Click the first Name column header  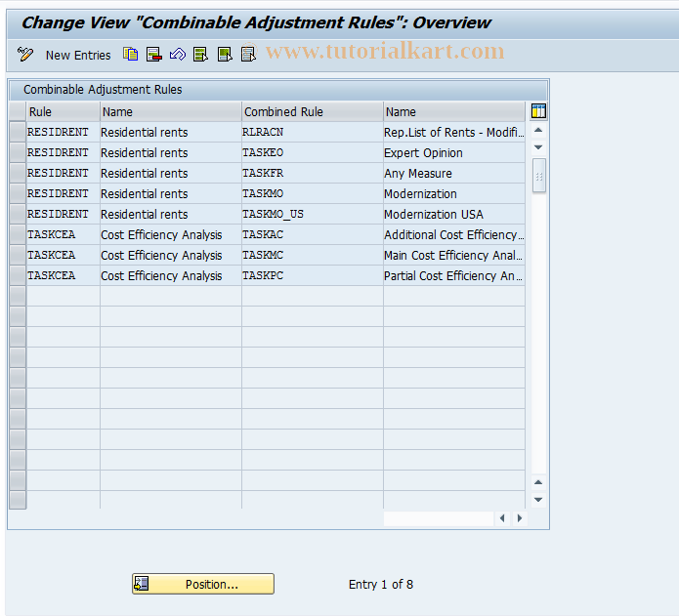[171, 111]
